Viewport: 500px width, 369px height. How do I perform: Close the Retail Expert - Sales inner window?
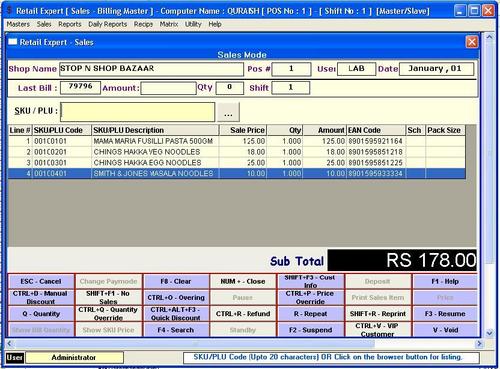coord(472,42)
